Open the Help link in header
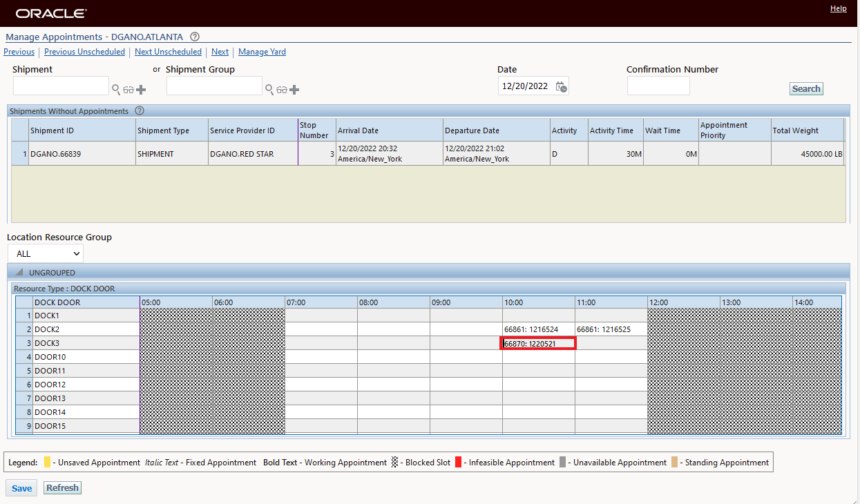 click(x=838, y=8)
